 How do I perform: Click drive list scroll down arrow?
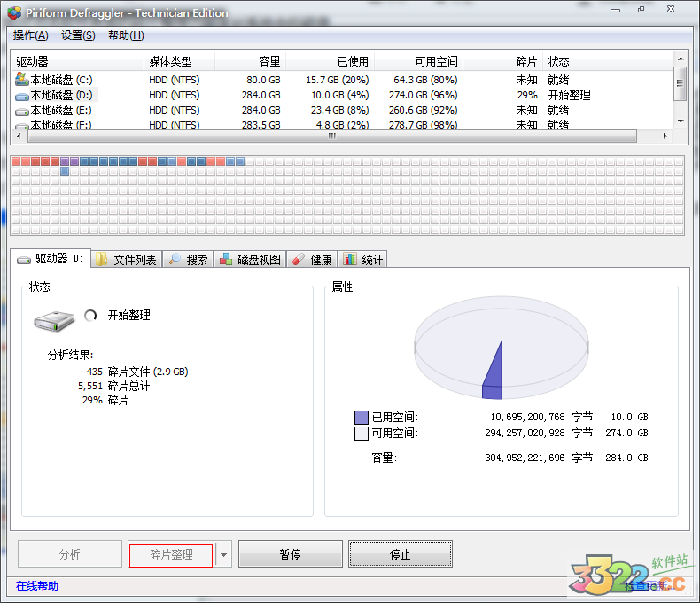click(681, 121)
